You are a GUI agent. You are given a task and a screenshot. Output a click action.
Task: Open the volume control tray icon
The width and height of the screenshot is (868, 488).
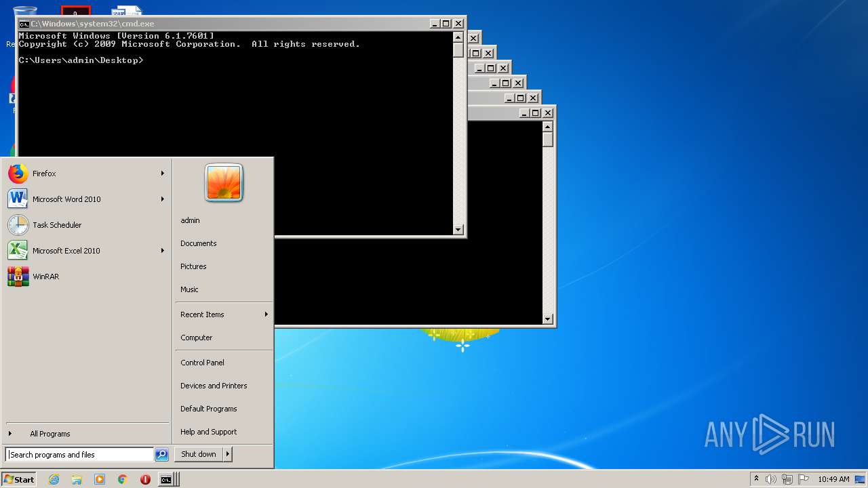(771, 479)
